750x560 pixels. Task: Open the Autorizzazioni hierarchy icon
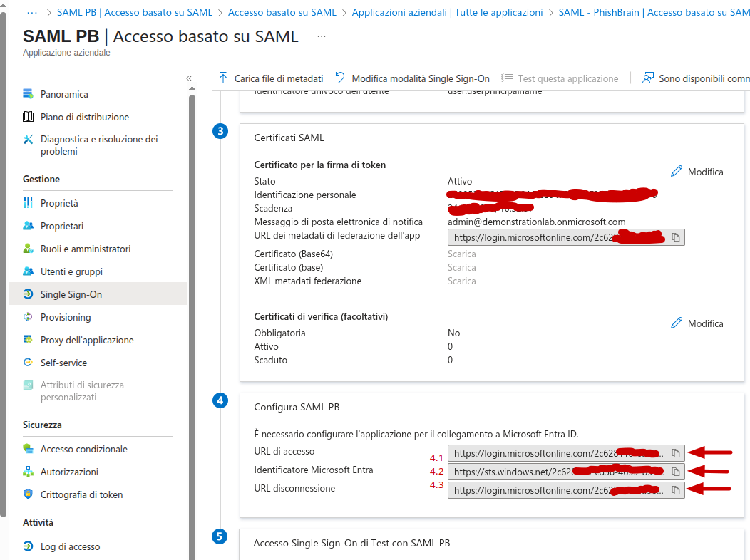29,472
